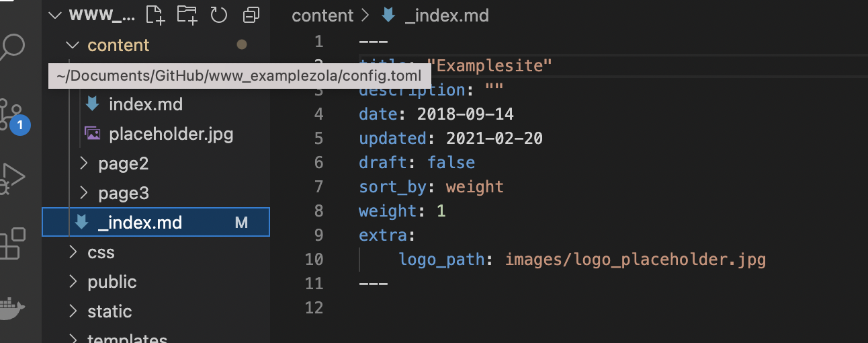The height and width of the screenshot is (343, 868).
Task: Click the New Folder icon in explorer header
Action: point(187,15)
